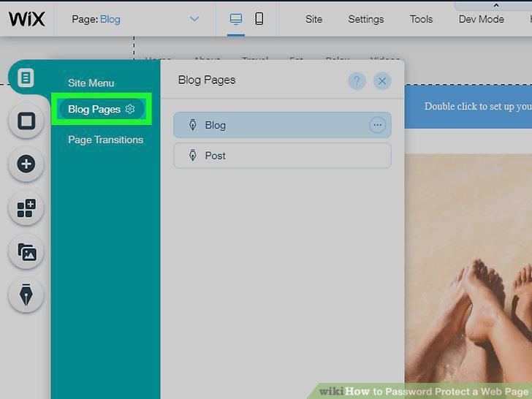532x399 pixels.
Task: Select the Post page row
Action: click(282, 156)
